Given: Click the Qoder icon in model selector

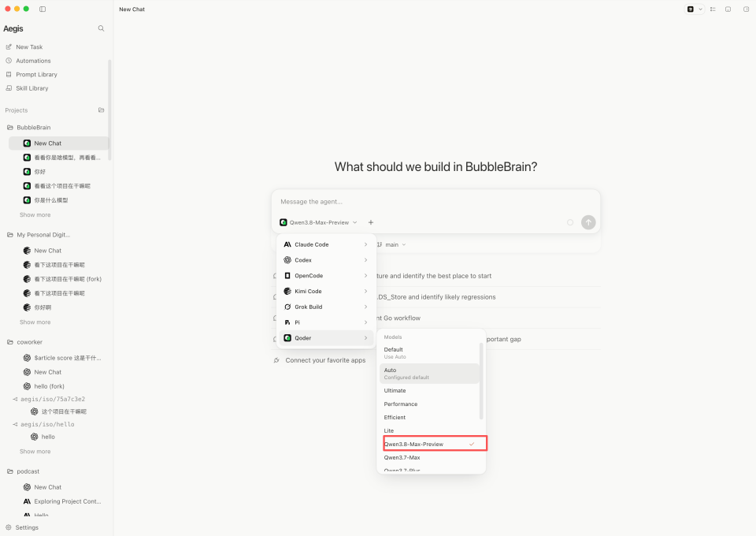Looking at the screenshot, I should click(283, 222).
